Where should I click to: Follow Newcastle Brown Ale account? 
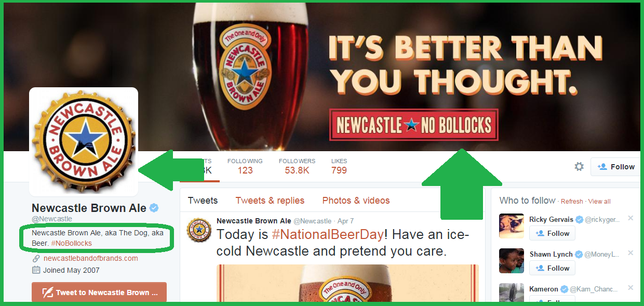(615, 167)
